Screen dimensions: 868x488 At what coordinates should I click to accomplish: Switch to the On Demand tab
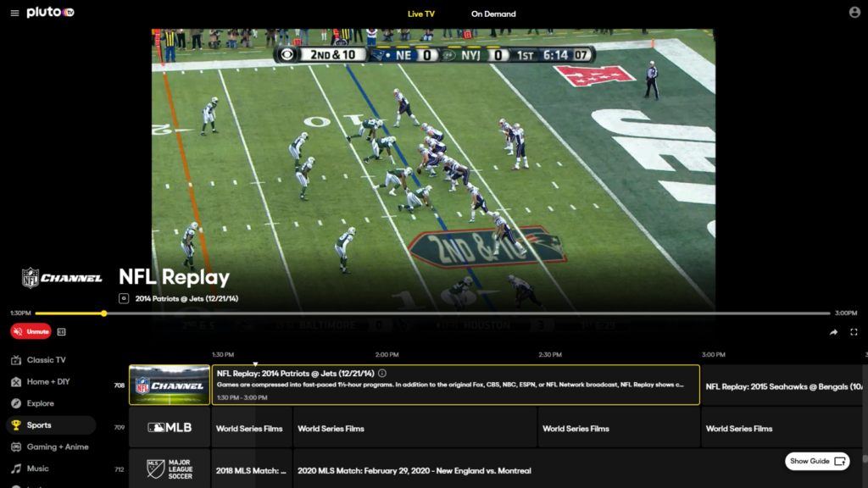[x=493, y=14]
